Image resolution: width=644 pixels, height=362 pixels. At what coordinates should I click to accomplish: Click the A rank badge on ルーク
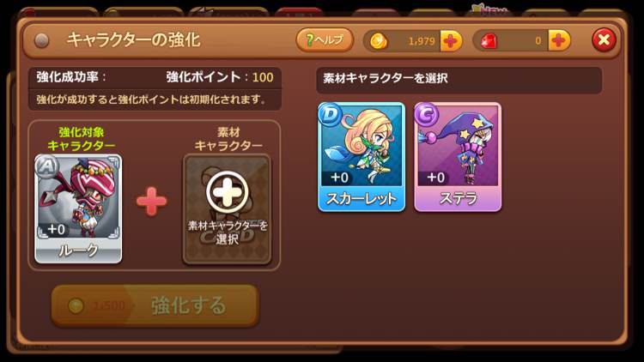pos(47,166)
